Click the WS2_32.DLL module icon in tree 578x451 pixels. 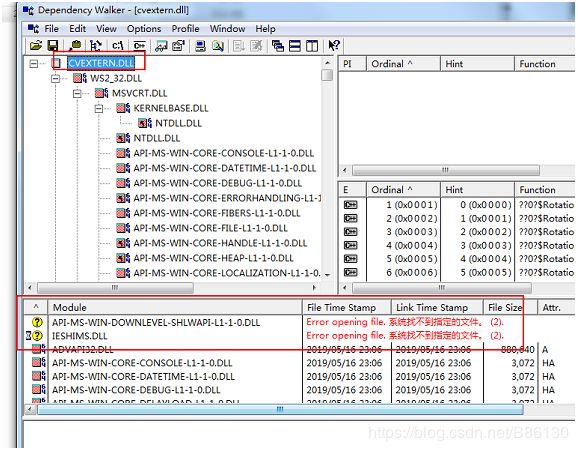80,78
